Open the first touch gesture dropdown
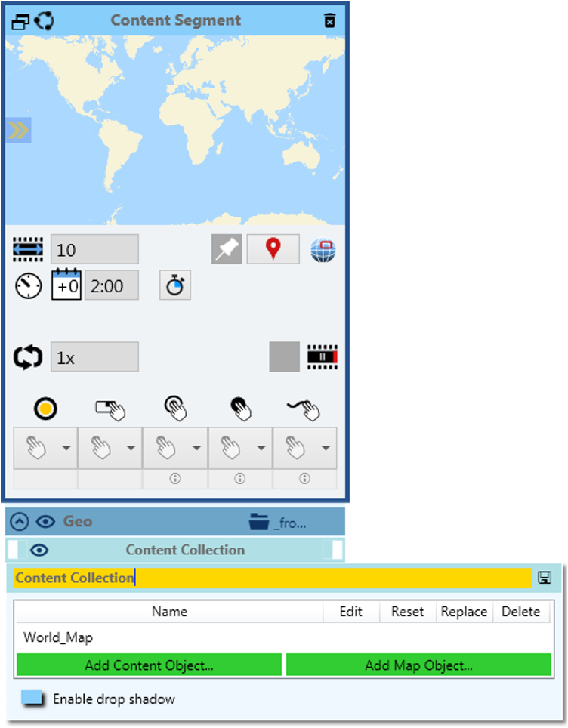This screenshot has width=568, height=728. click(x=45, y=448)
